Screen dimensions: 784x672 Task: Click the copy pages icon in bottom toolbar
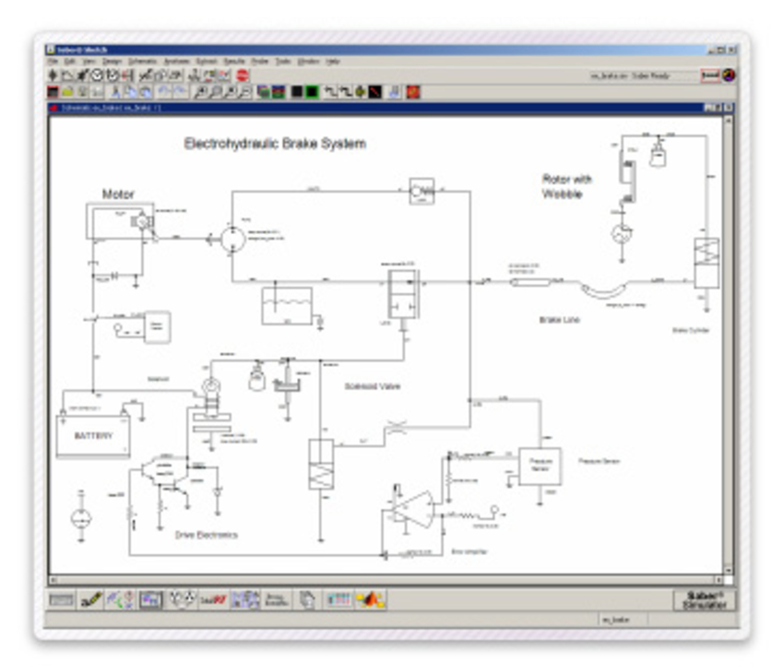coord(307,599)
